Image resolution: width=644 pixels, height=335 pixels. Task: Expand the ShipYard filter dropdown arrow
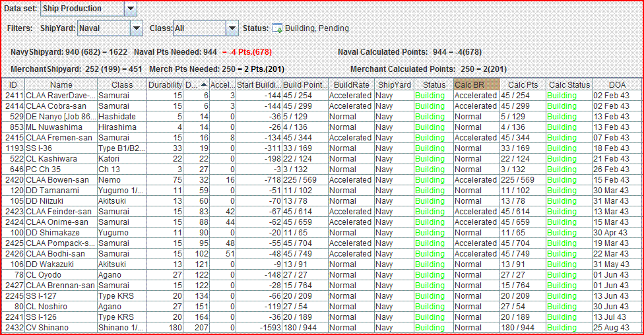click(x=137, y=28)
